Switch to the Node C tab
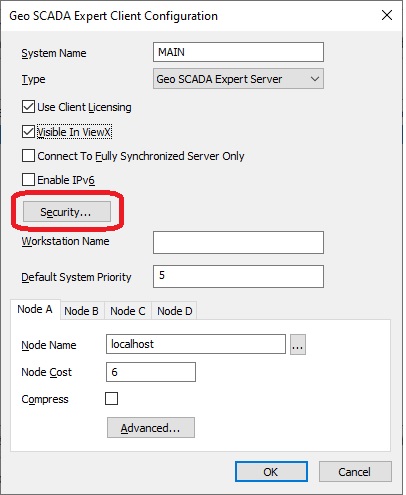Viewport: 406px width, 495px height. 128,311
